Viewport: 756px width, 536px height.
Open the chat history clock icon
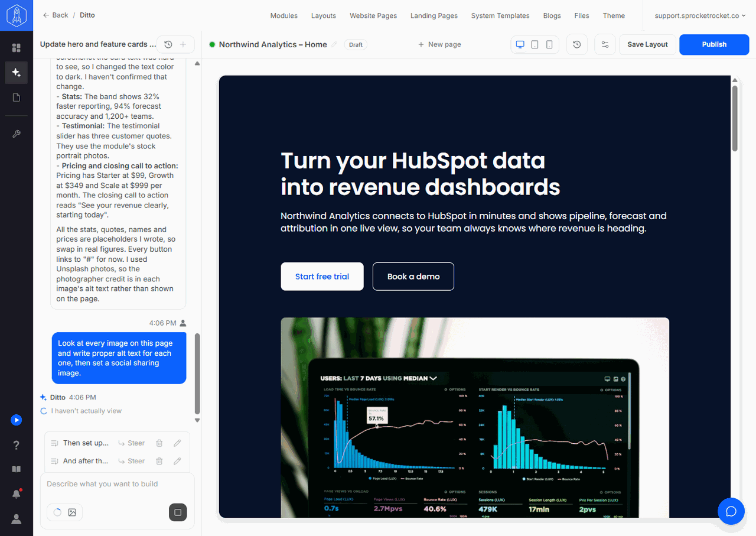pyautogui.click(x=168, y=44)
